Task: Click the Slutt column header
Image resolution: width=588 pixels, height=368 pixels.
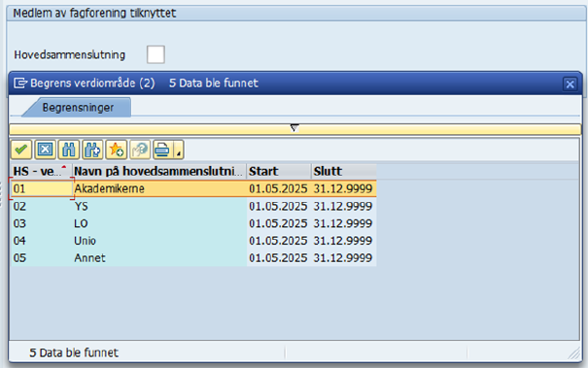Action: coord(344,171)
